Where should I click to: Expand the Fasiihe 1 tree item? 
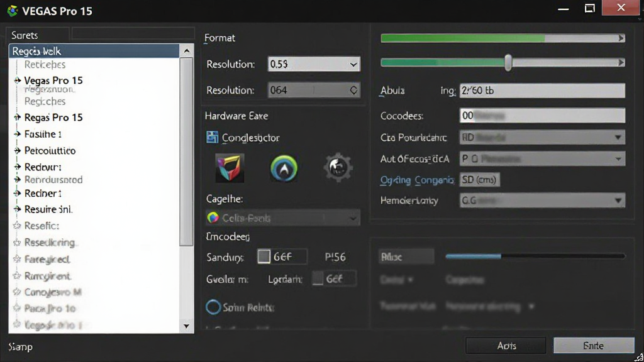[17, 134]
